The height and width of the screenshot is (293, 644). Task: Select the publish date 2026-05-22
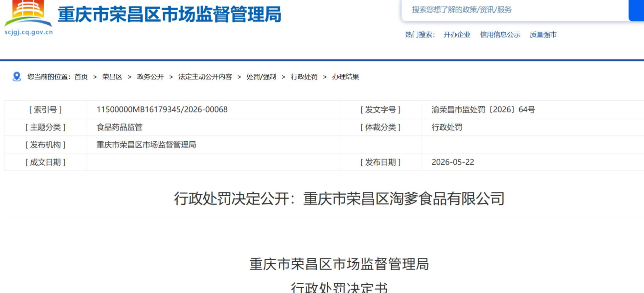(453, 162)
